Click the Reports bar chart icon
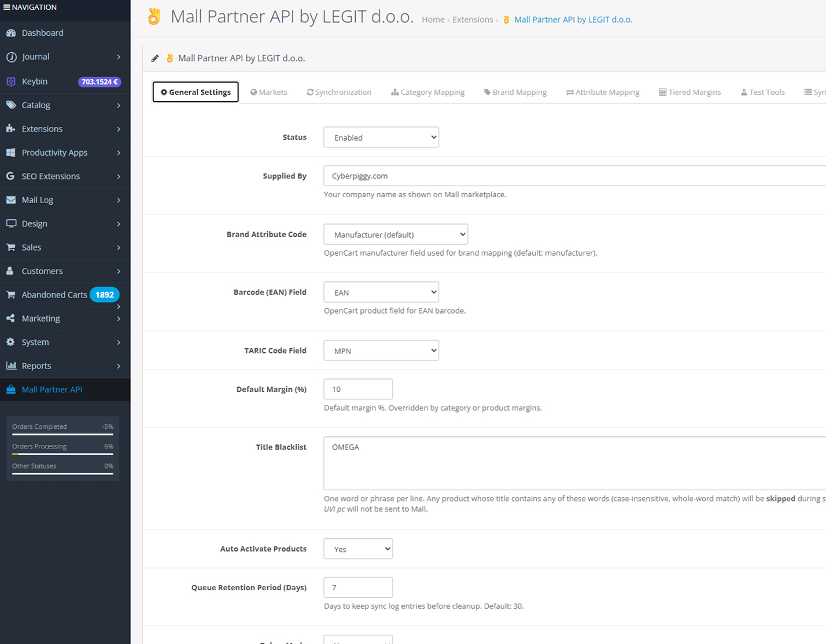The width and height of the screenshot is (826, 644). pyautogui.click(x=11, y=366)
